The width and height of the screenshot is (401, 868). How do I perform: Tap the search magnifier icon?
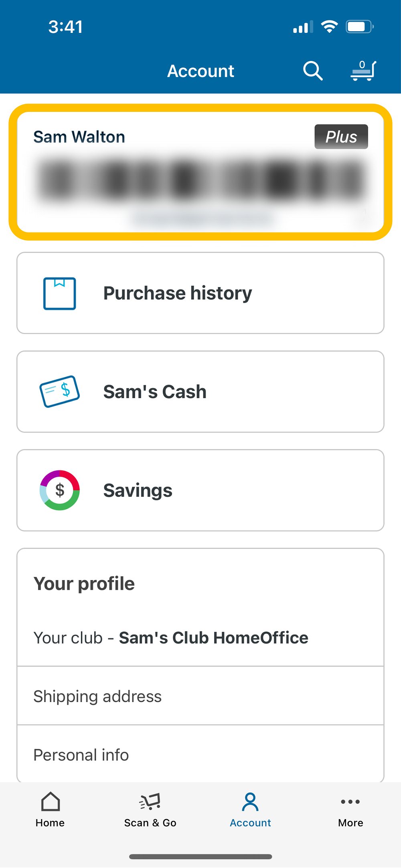coord(313,71)
